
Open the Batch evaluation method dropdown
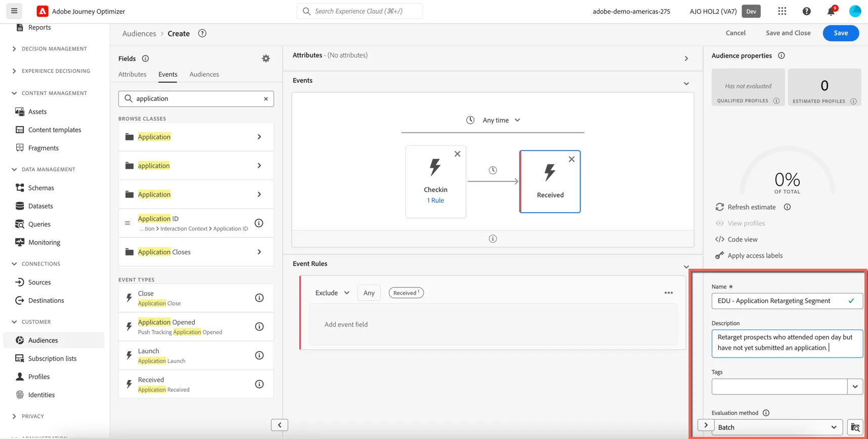pyautogui.click(x=778, y=427)
